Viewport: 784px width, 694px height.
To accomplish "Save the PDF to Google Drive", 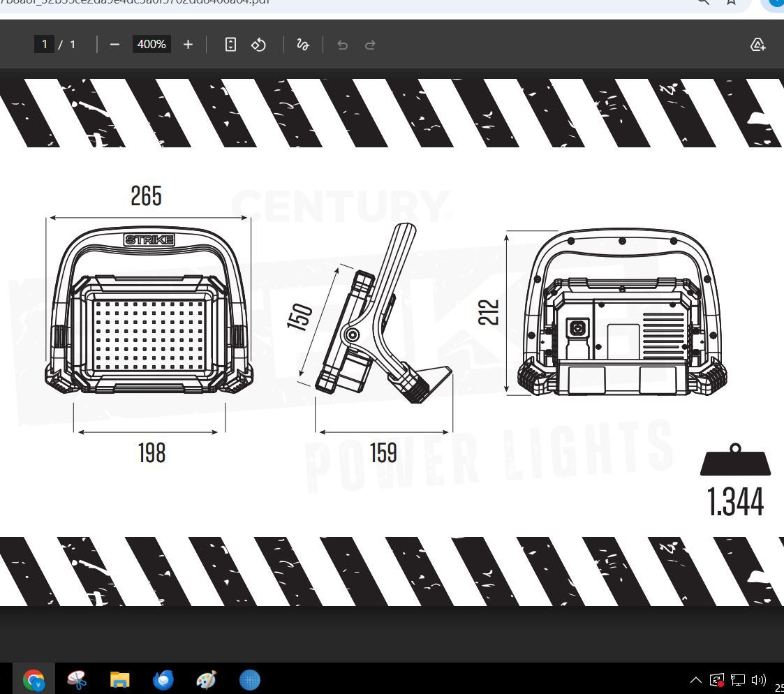I will pos(757,45).
